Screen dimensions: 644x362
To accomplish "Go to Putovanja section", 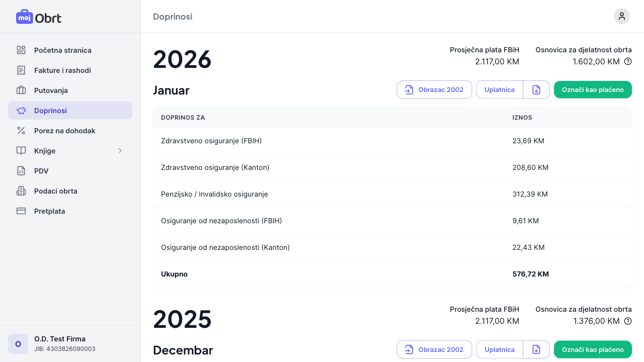I will coord(51,90).
